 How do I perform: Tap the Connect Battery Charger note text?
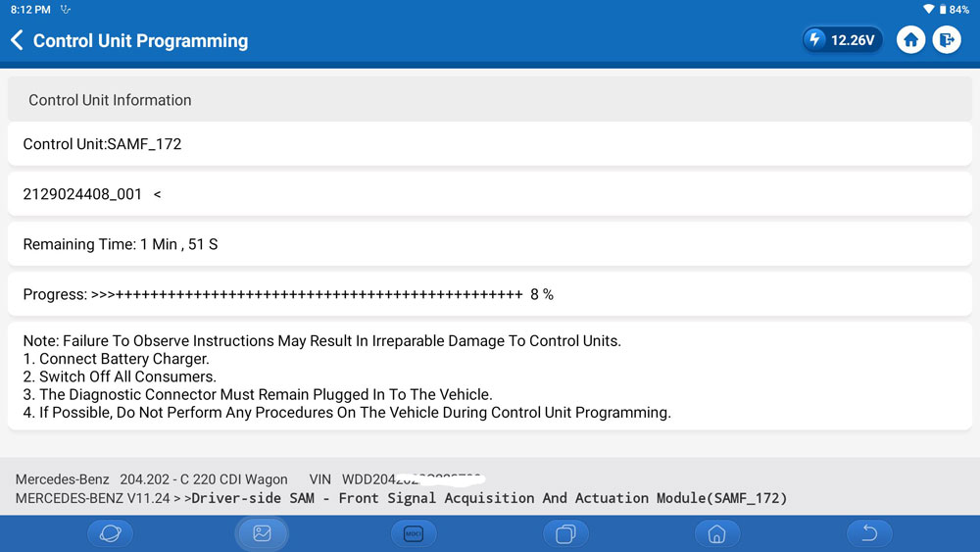click(x=117, y=359)
